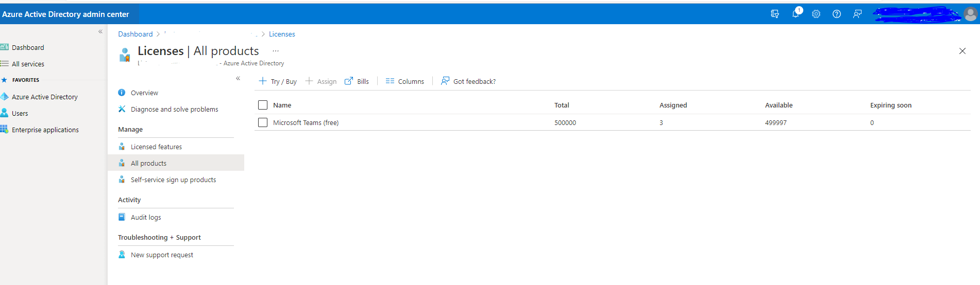Tick the select-all checkbox beside Name
This screenshot has height=285, width=980.
click(x=263, y=105)
